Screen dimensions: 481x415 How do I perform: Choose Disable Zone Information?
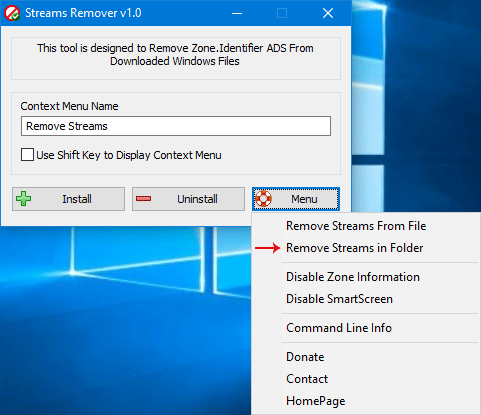(353, 277)
